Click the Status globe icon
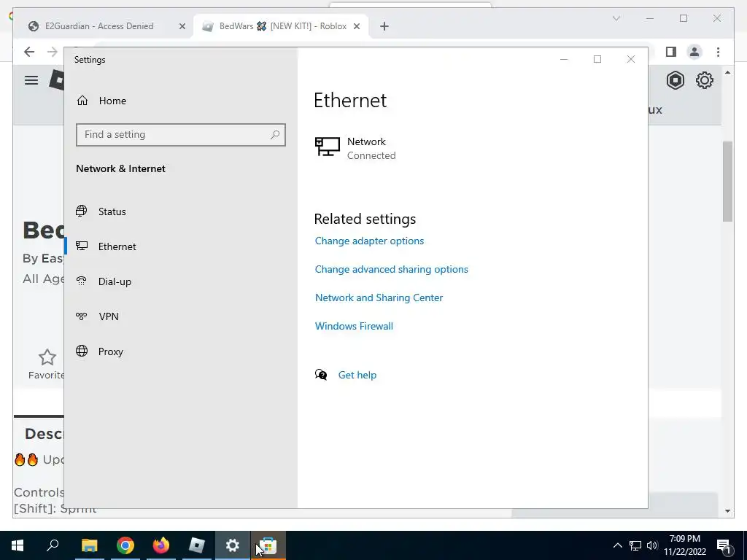 pos(82,211)
